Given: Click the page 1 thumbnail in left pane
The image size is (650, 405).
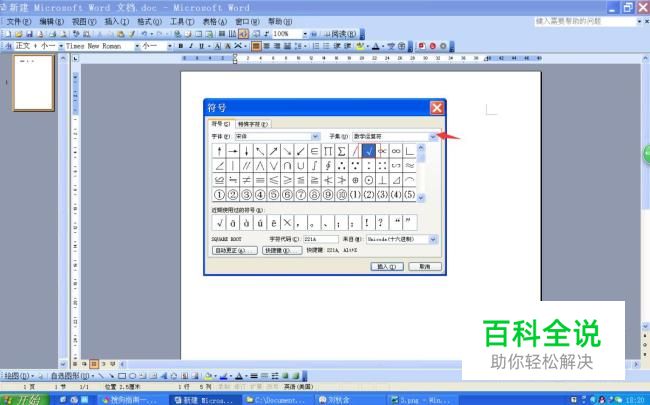Looking at the screenshot, I should (x=34, y=83).
